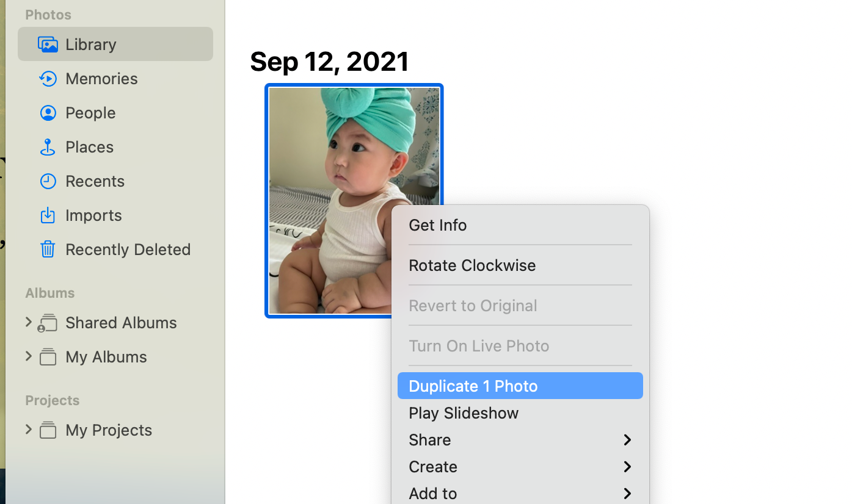
Task: Select Get Info in the context menu
Action: click(437, 225)
